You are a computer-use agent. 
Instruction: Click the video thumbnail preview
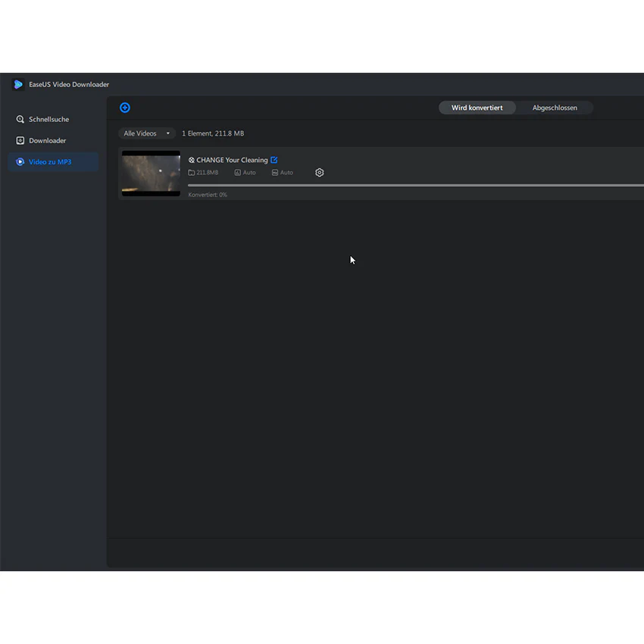[151, 174]
